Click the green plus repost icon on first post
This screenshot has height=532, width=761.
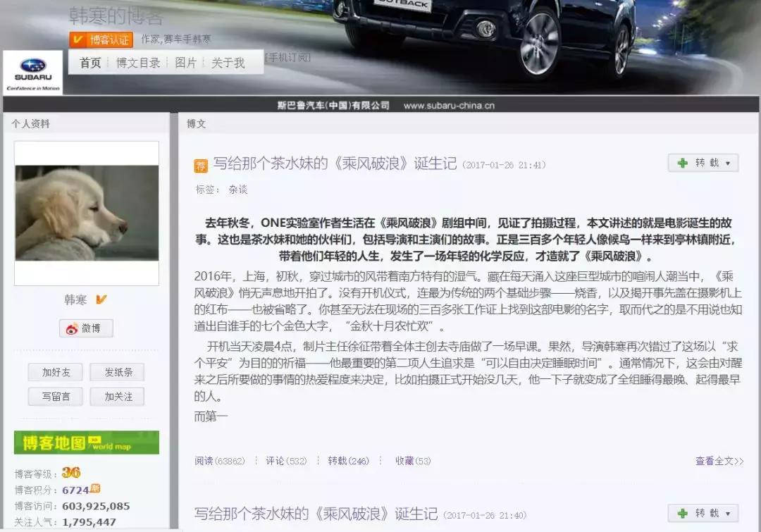pos(682,162)
